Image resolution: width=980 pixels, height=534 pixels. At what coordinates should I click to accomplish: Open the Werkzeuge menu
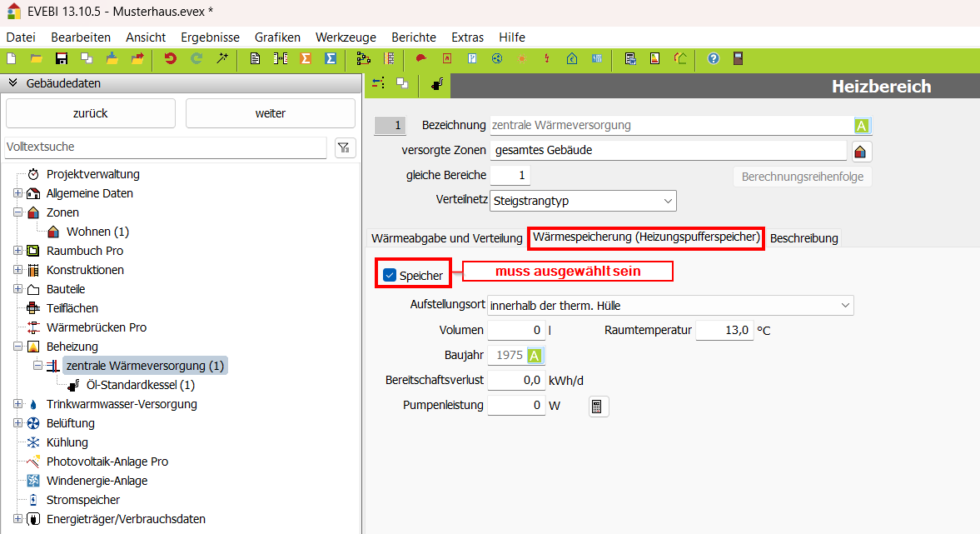(x=346, y=37)
